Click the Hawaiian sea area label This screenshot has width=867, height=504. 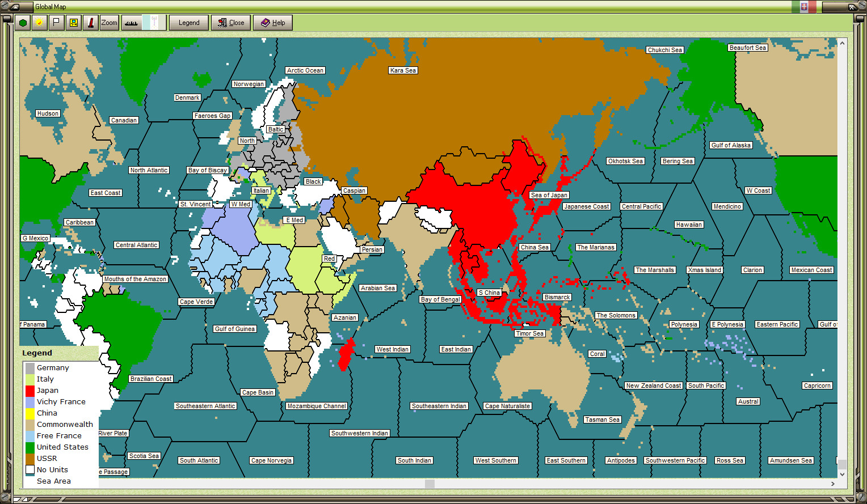coord(689,225)
